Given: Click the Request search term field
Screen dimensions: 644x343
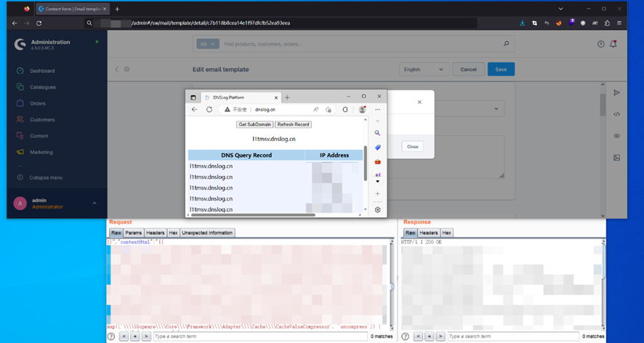Looking at the screenshot, I should 260,336.
